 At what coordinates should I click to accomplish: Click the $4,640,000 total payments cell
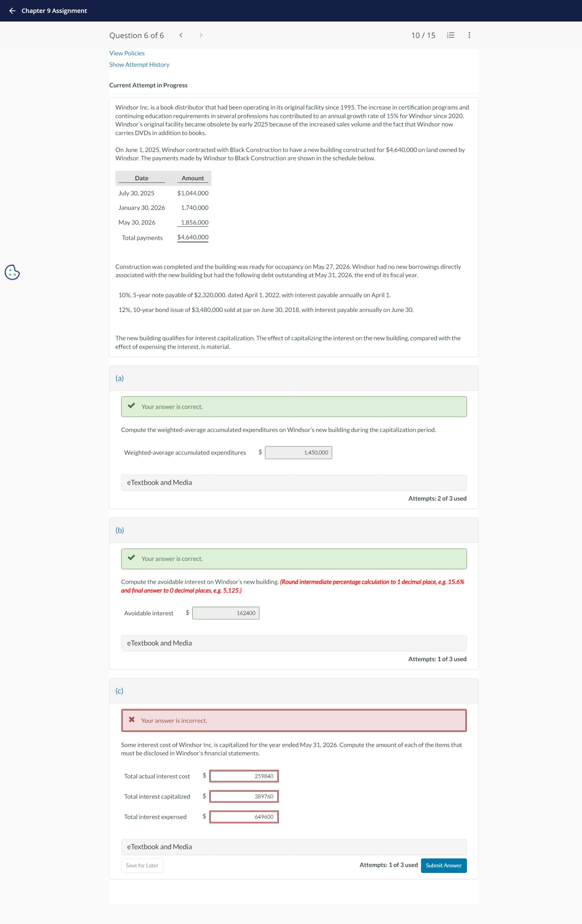pyautogui.click(x=193, y=237)
